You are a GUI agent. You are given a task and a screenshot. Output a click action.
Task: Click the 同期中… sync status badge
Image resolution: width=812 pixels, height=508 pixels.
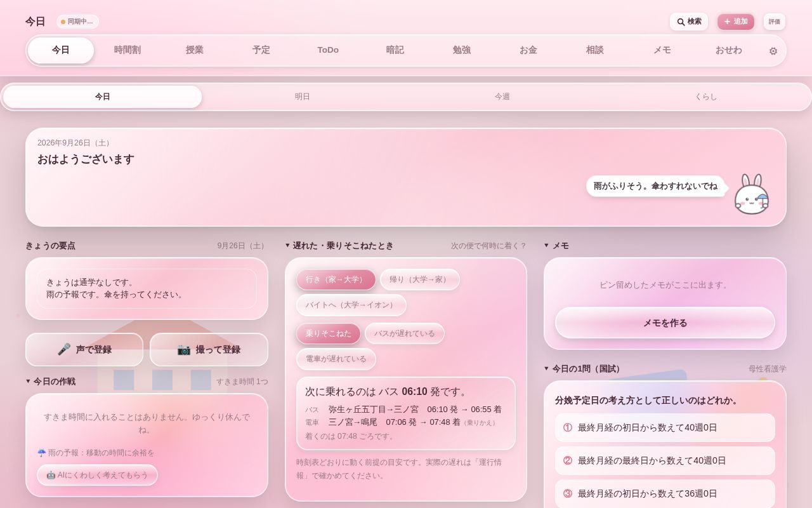[x=77, y=22]
